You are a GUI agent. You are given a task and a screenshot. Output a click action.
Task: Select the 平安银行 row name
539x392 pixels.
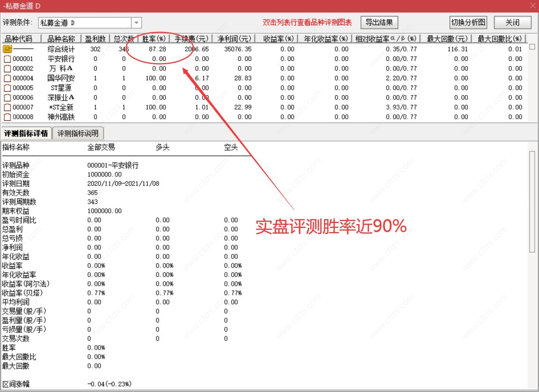[x=61, y=59]
